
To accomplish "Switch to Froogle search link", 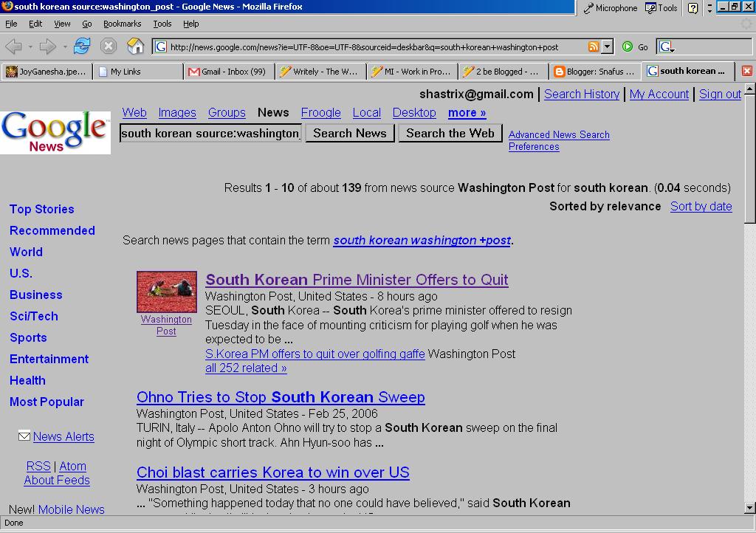I will click(x=320, y=113).
